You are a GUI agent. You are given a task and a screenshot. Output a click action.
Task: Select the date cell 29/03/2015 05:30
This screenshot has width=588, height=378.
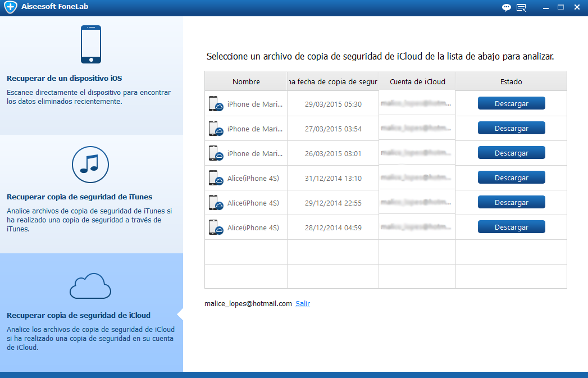333,104
